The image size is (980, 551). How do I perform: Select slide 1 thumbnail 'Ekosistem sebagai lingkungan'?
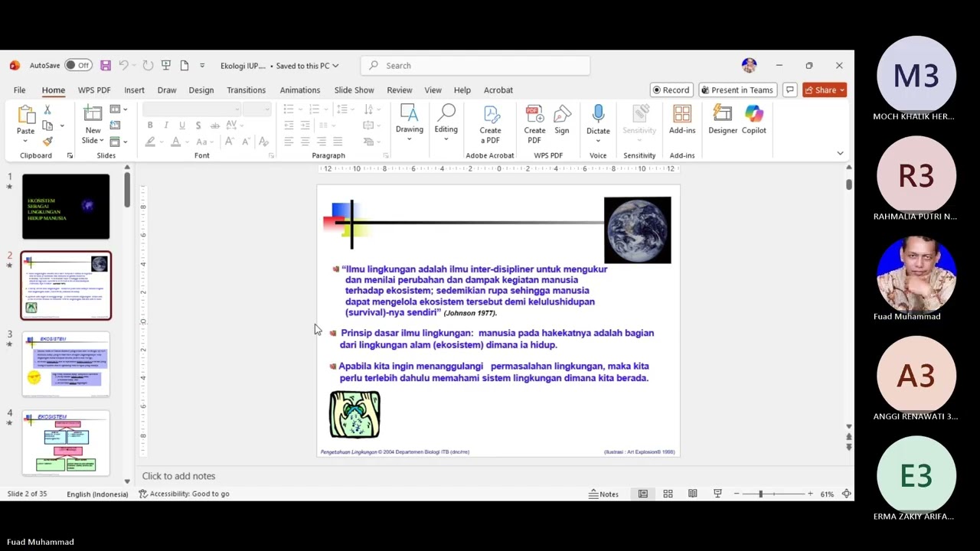coord(66,207)
